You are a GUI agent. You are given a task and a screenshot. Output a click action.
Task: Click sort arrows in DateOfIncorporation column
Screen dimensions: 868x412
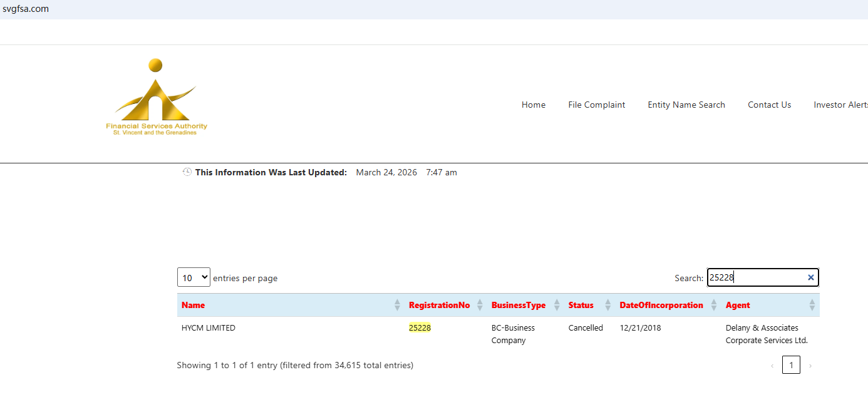pos(714,305)
